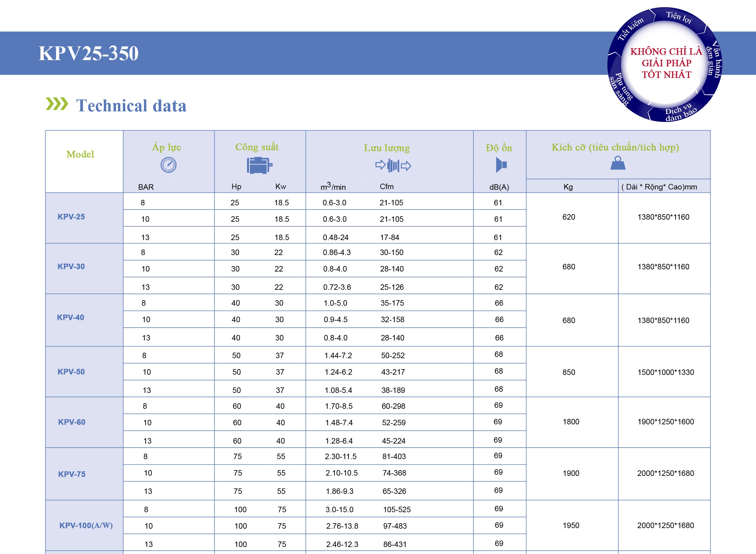Click the Tiện lợi segment on badge
The height and width of the screenshot is (554, 756).
pyautogui.click(x=679, y=17)
